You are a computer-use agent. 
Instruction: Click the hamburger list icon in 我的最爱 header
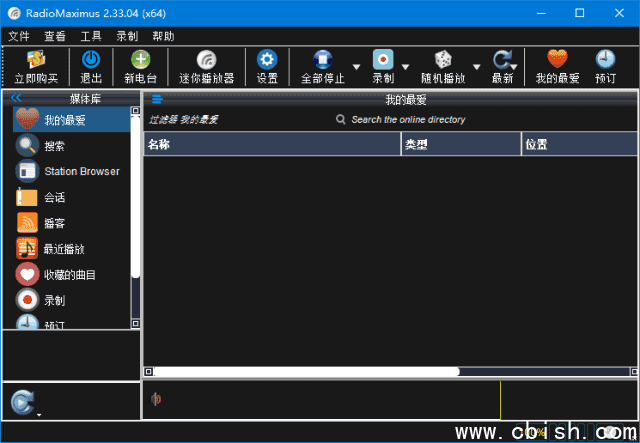(x=157, y=99)
